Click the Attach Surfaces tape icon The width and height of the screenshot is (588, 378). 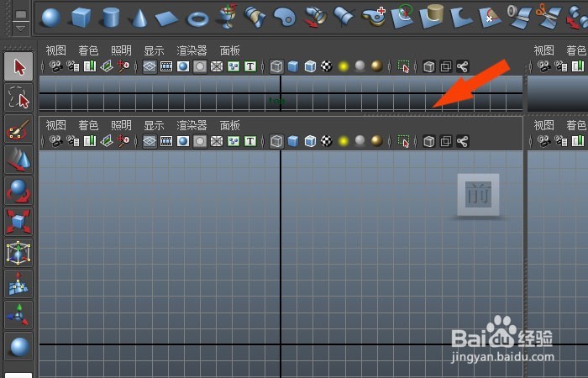coord(519,17)
